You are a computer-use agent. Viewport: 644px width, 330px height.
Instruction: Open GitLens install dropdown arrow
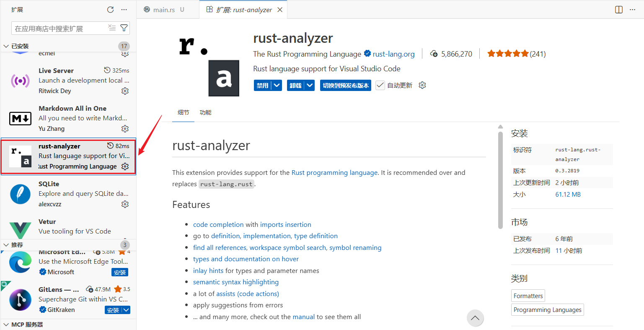tap(126, 310)
